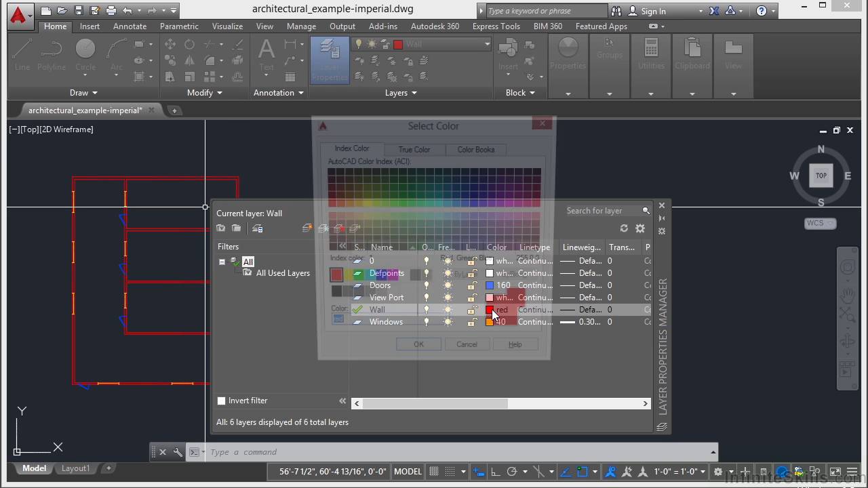Viewport: 868px width, 488px height.
Task: Click the binoculars search icon
Action: (616, 11)
